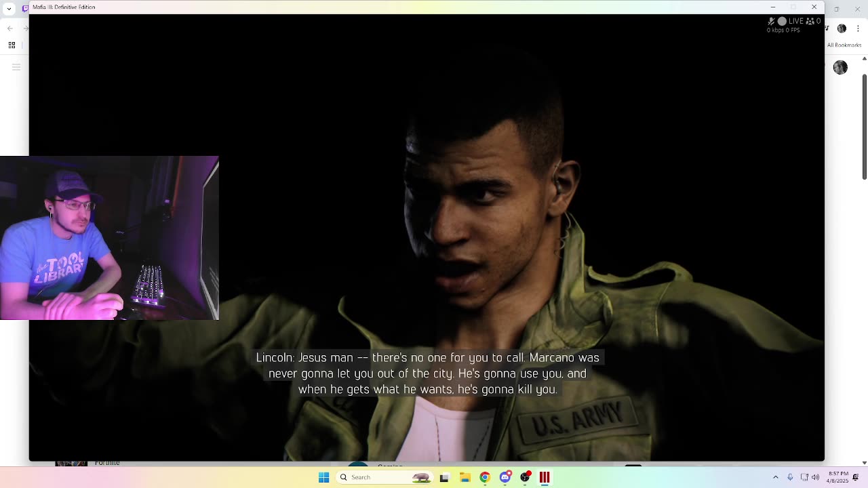Click the media control icon in Chrome toolbar
The width and height of the screenshot is (868, 488).
pyautogui.click(x=827, y=28)
